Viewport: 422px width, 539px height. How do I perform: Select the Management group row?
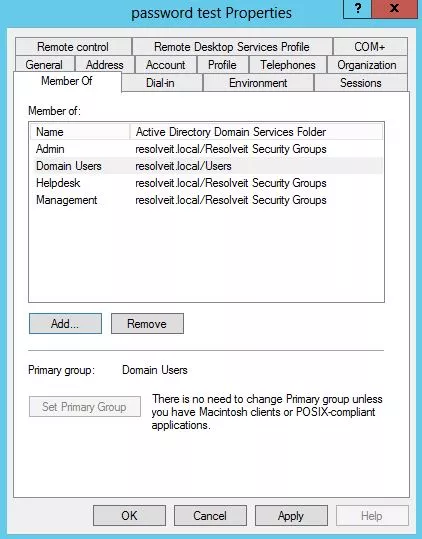(206, 200)
